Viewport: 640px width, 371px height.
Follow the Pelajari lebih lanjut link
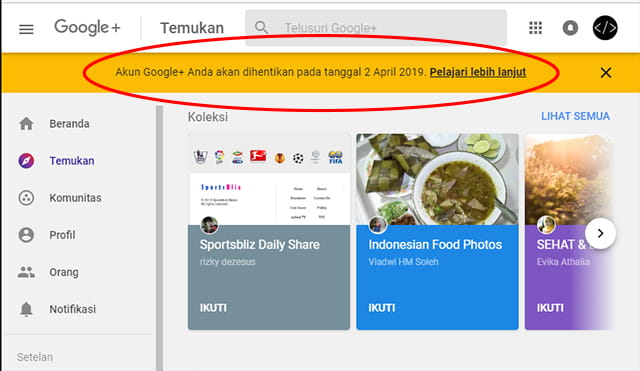(x=478, y=72)
